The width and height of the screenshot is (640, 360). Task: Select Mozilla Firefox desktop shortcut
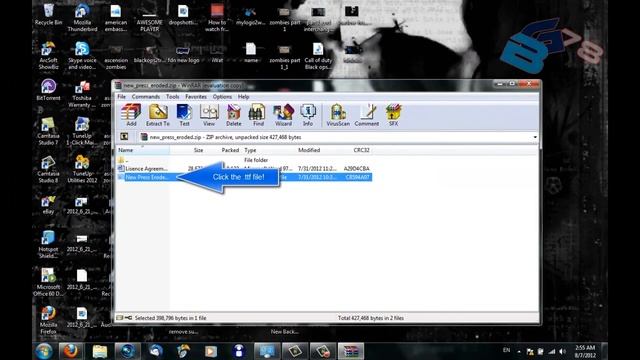48,320
